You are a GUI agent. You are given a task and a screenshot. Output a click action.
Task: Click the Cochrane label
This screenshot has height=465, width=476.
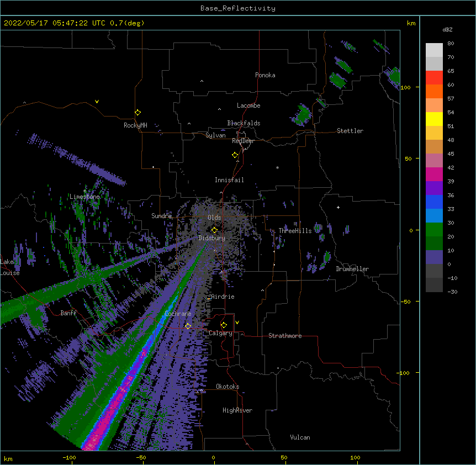coord(178,314)
